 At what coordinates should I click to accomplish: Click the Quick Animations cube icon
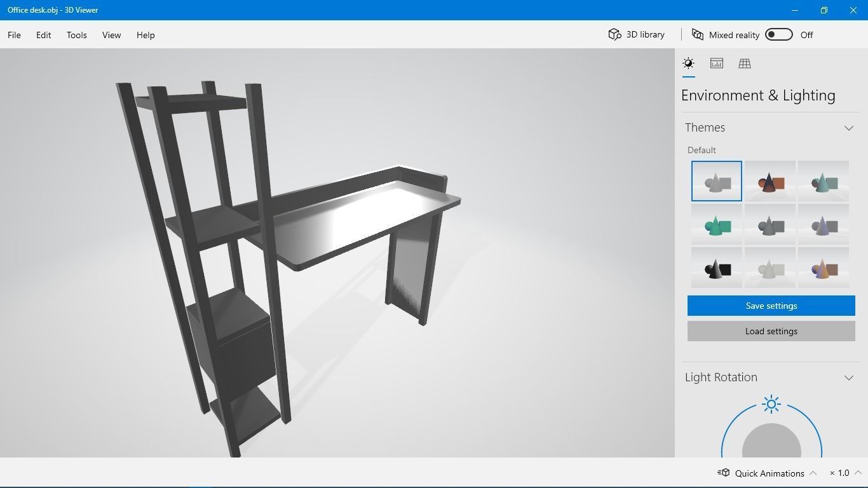tap(723, 472)
